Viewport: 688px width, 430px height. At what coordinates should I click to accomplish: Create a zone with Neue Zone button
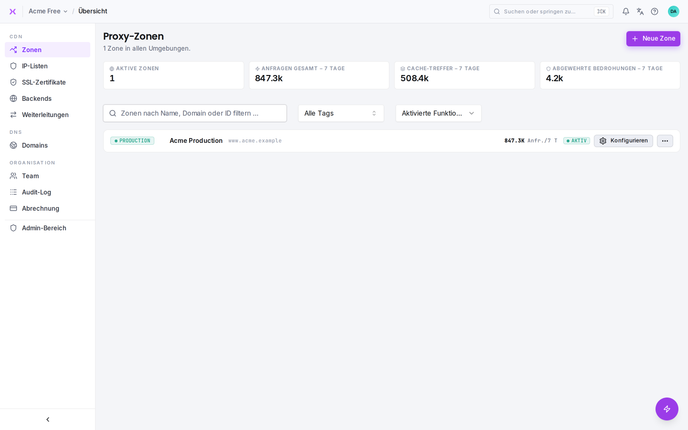[x=653, y=39]
